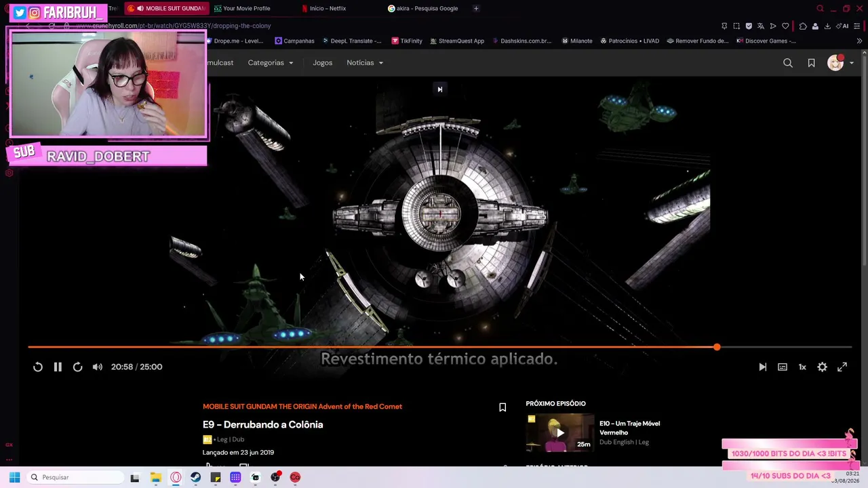
Task: Open the browser shield privacy icon
Action: pos(749,26)
